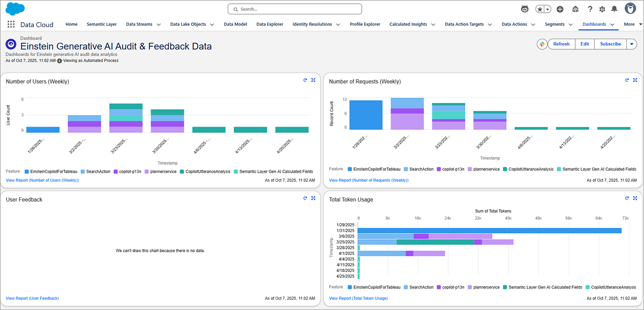Viewport: 644px width, 310px height.
Task: Open the Help question mark icon
Action: 590,8
